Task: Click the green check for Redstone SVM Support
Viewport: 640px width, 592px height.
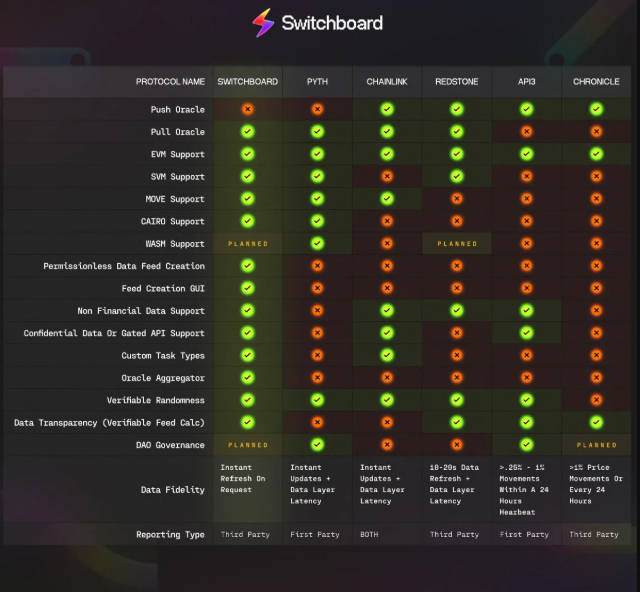Action: [457, 176]
